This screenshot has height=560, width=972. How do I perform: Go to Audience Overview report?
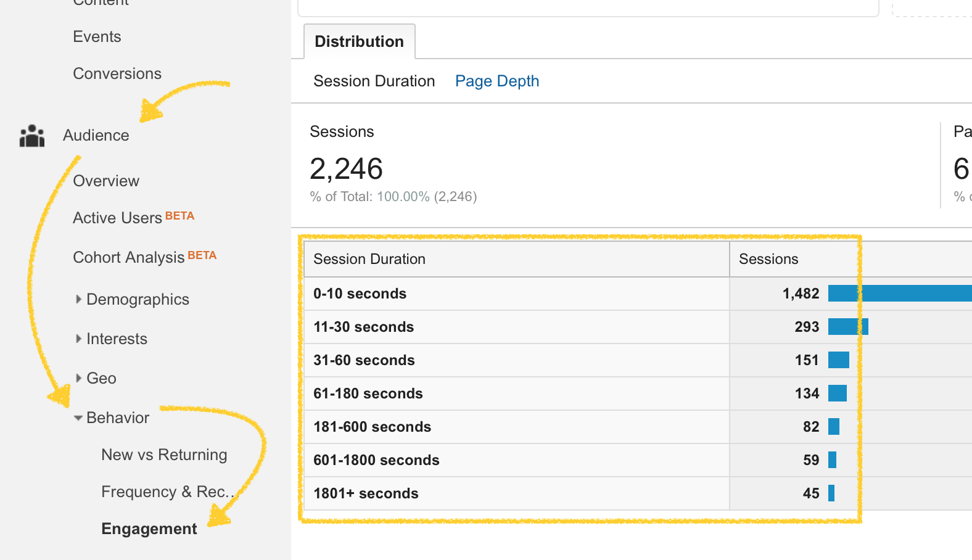point(106,181)
